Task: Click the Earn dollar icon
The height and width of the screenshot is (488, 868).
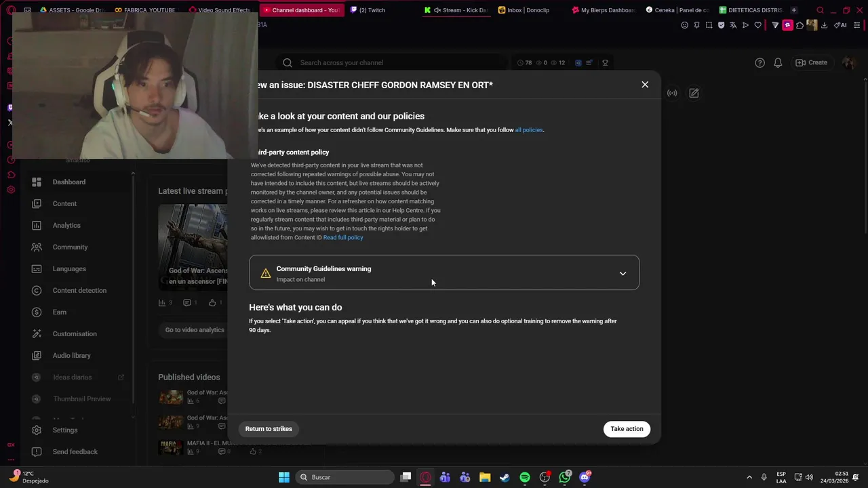Action: pos(37,312)
